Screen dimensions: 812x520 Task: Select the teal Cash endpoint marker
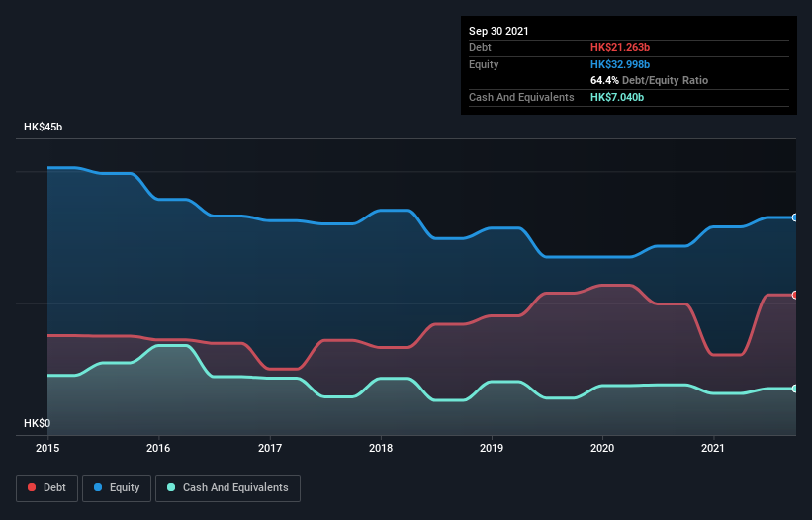pos(795,389)
